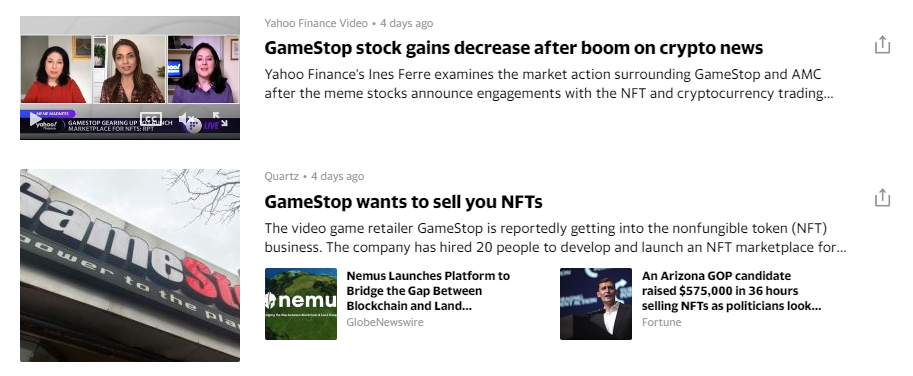Click the Yahoo Finance Video source label
913x376 pixels.
[x=316, y=23]
